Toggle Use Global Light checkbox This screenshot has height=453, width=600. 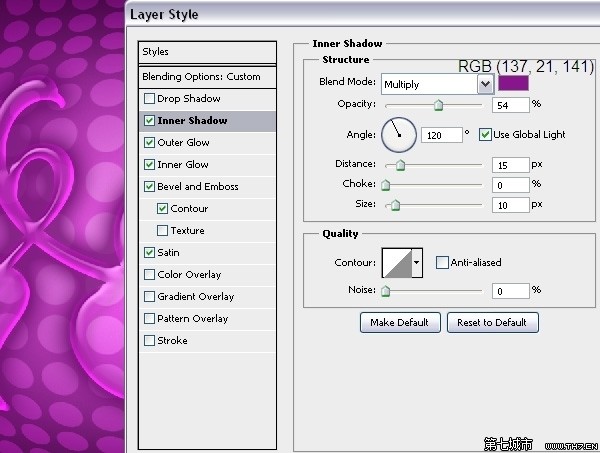pyautogui.click(x=486, y=134)
